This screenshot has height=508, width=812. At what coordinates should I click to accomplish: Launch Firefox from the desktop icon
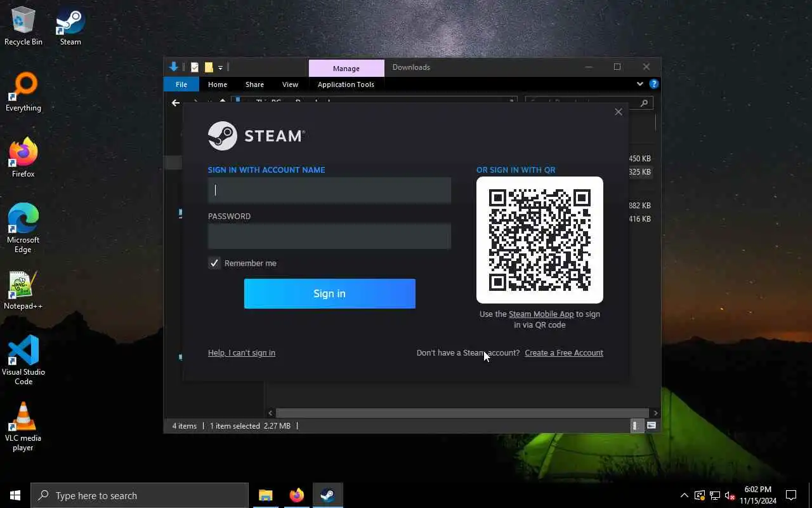click(x=23, y=159)
